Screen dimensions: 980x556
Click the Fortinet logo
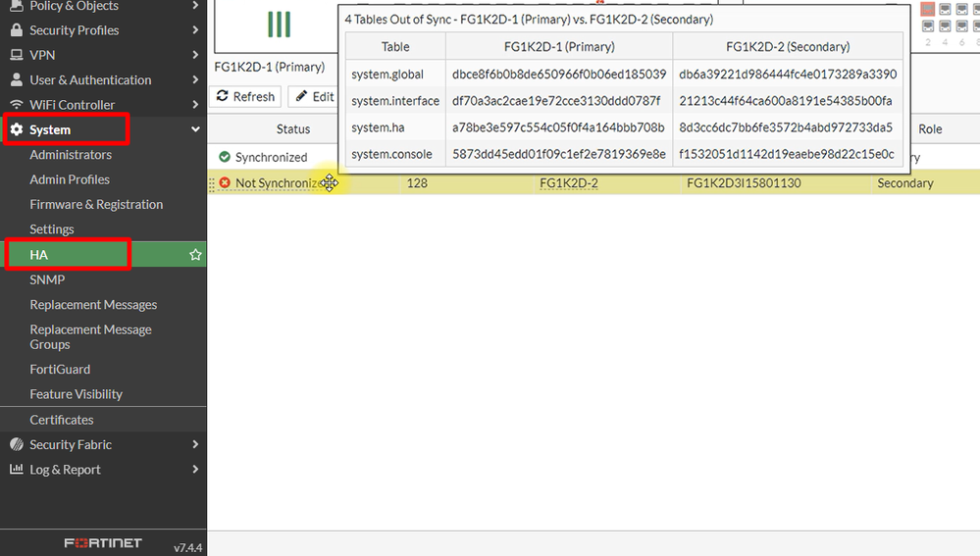[x=103, y=543]
